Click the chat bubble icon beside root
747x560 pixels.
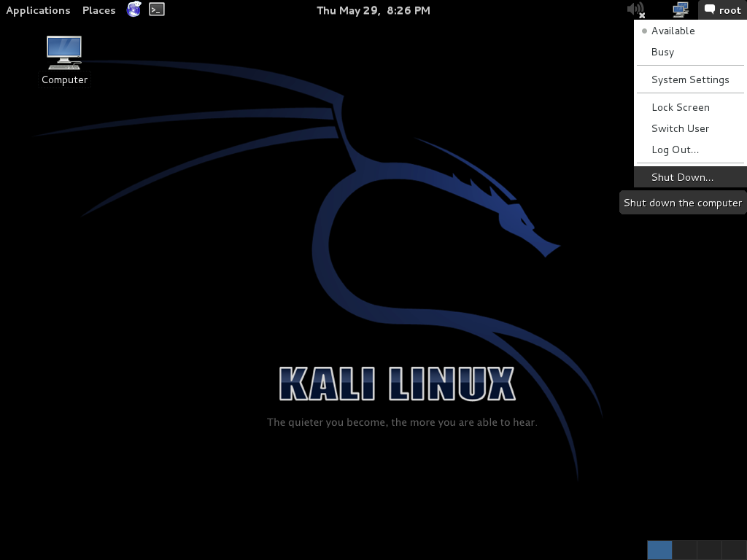coord(709,10)
